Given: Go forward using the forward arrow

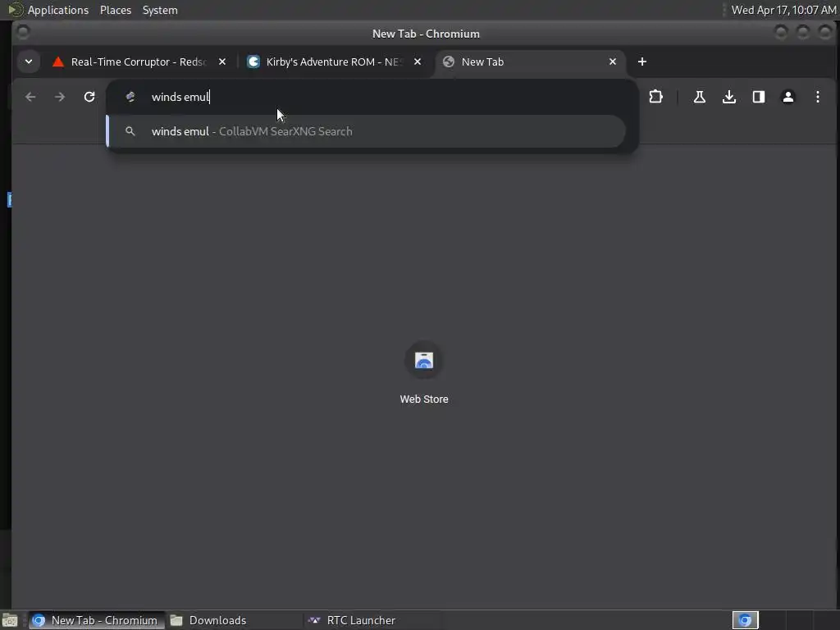Looking at the screenshot, I should coord(60,97).
